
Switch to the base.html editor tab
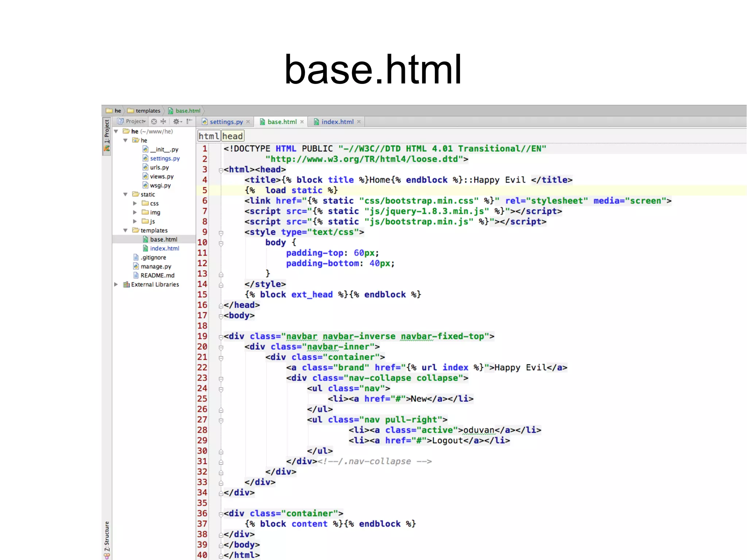(x=282, y=122)
